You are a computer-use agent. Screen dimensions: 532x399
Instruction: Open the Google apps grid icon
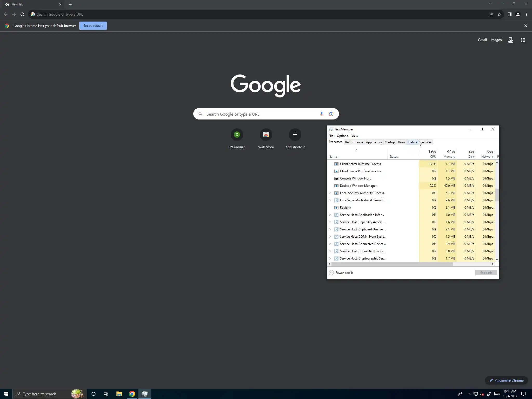pyautogui.click(x=523, y=40)
